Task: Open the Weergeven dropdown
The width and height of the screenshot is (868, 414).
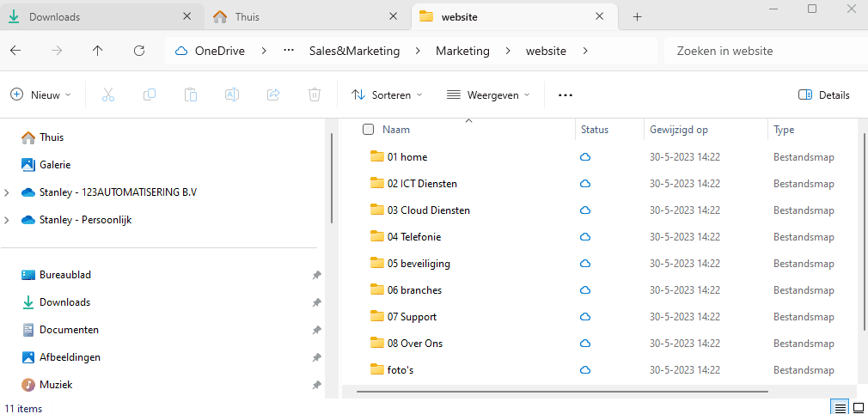Action: click(x=488, y=94)
